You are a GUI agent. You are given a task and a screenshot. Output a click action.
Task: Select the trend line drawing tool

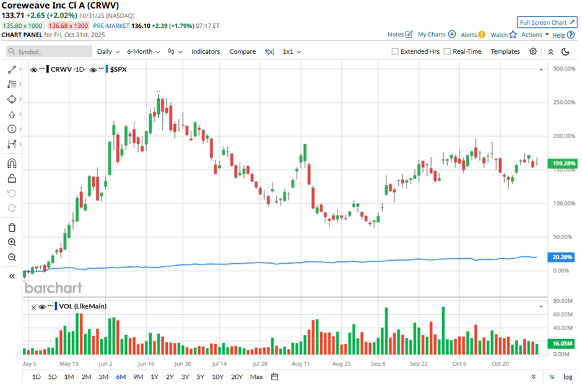tap(12, 69)
